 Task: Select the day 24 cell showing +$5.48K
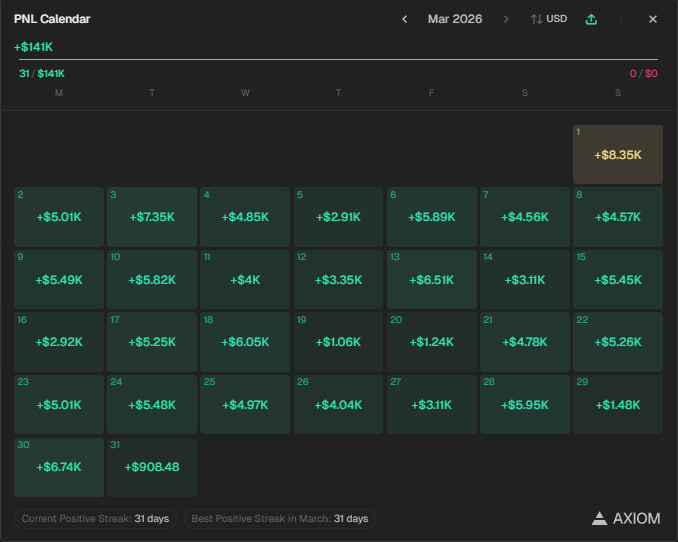[152, 404]
